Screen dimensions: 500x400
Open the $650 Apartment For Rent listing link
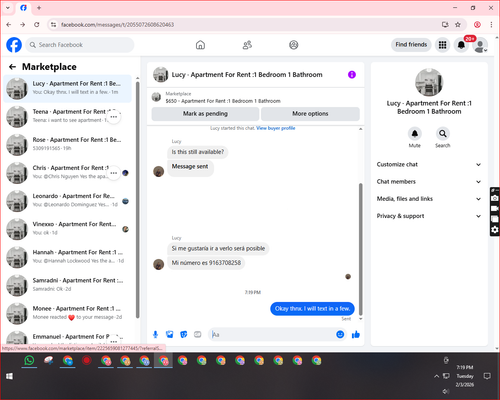click(223, 101)
